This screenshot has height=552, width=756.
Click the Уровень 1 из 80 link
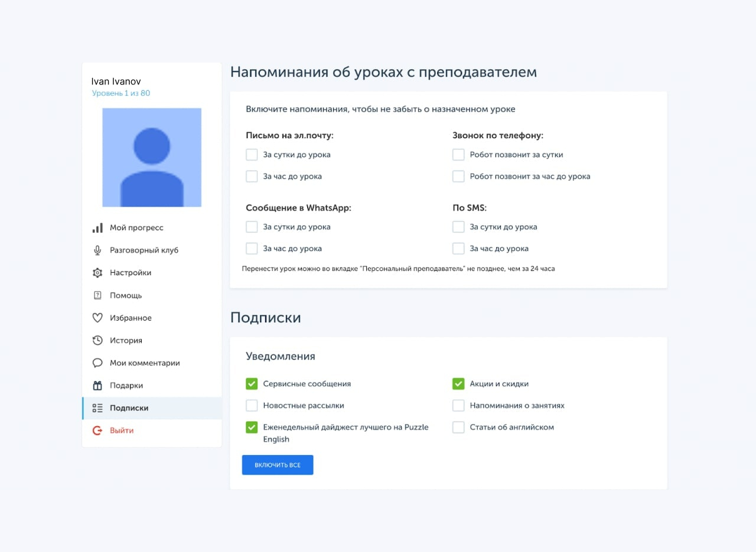pyautogui.click(x=121, y=93)
